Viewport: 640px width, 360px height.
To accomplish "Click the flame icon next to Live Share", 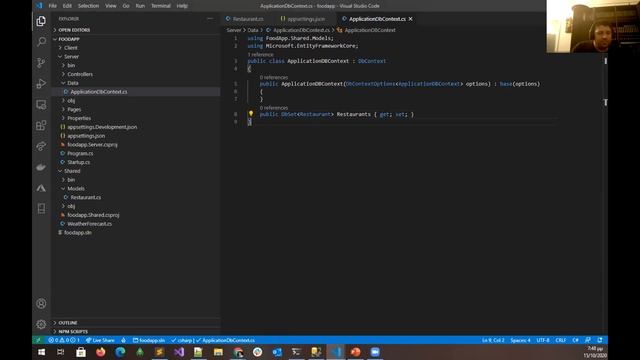I will (123, 340).
